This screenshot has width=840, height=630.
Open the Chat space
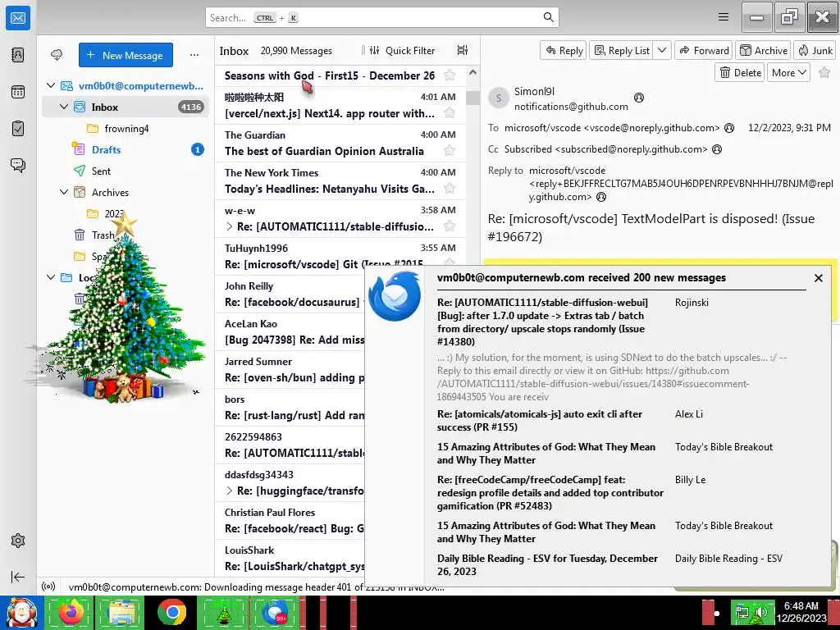(x=18, y=165)
